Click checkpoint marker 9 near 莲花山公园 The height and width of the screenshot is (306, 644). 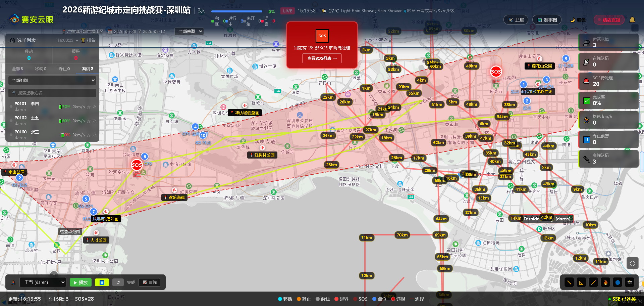[566, 58]
